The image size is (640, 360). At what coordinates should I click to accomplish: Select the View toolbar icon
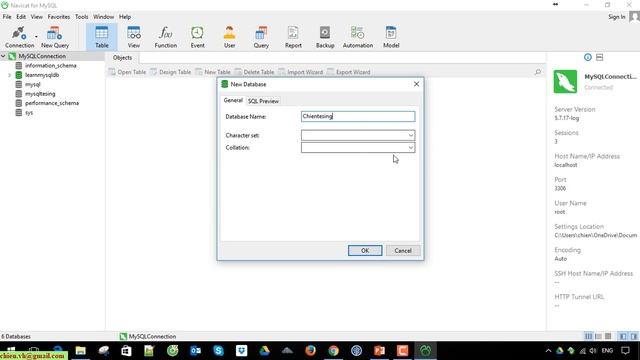pos(133,37)
